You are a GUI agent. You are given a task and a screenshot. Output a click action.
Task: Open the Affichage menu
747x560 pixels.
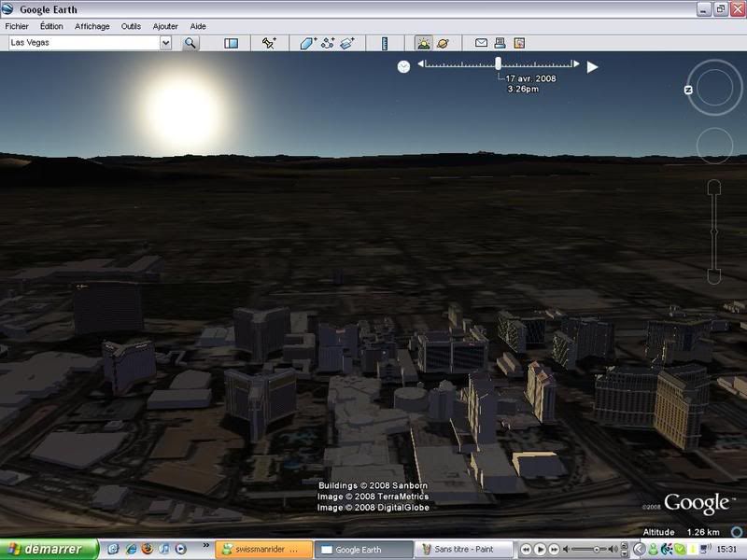pyautogui.click(x=92, y=26)
